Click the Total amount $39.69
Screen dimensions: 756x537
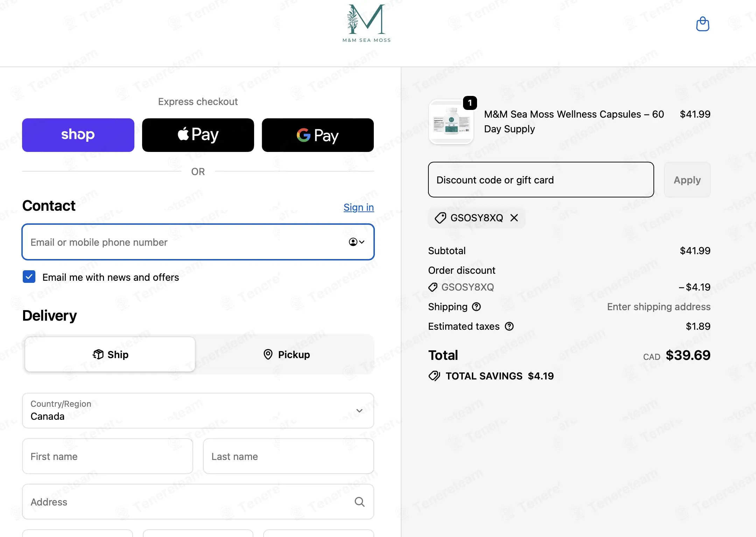point(688,355)
